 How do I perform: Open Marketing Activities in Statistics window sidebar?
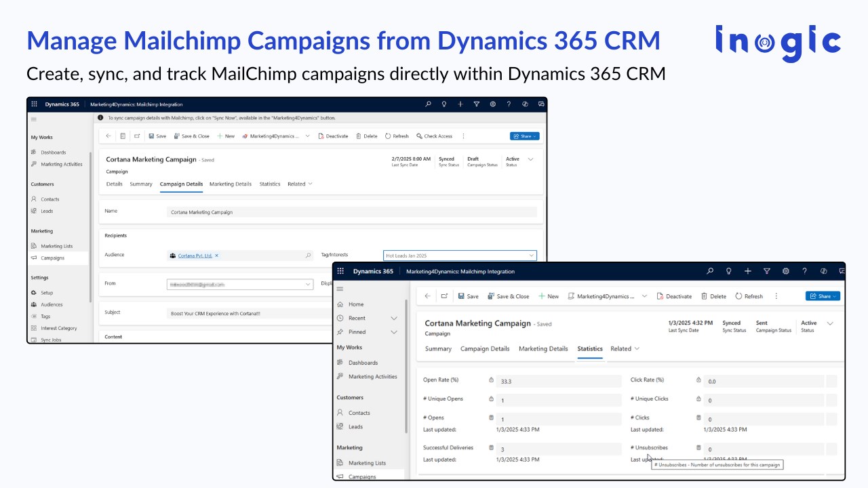[x=372, y=376]
